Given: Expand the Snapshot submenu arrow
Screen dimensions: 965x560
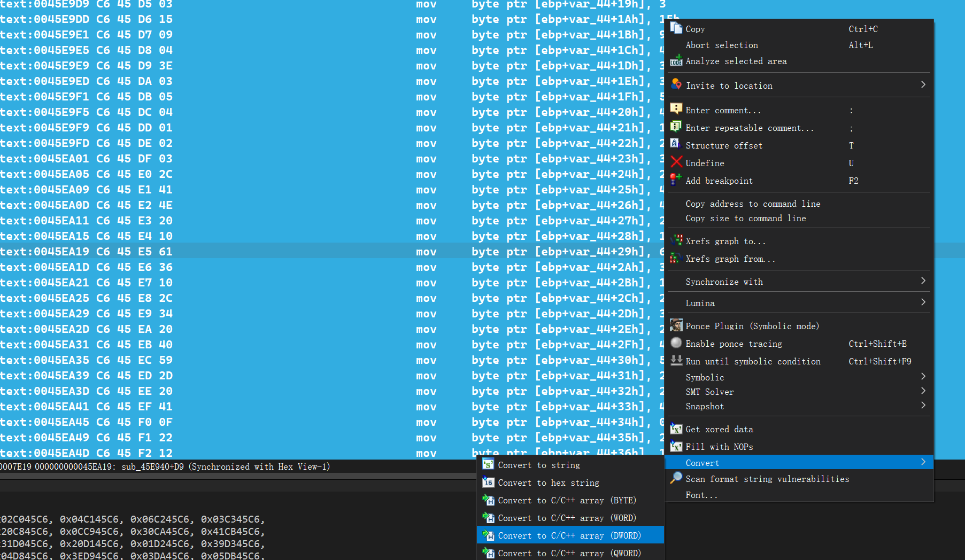Looking at the screenshot, I should pyautogui.click(x=923, y=406).
